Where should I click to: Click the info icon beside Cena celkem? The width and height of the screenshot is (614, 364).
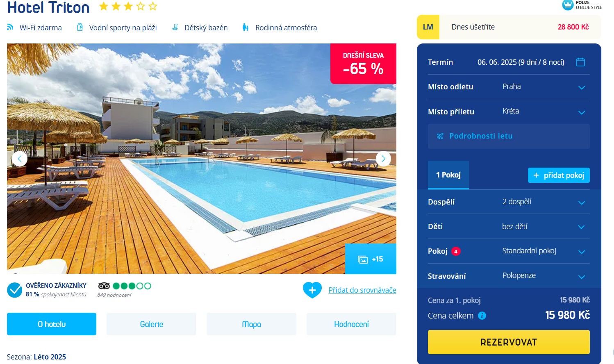[x=482, y=316]
